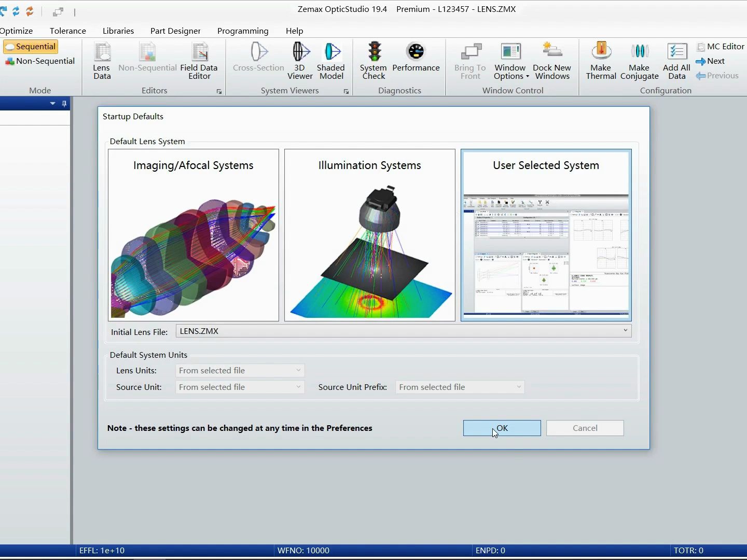Image resolution: width=747 pixels, height=560 pixels.
Task: Click TOTR value in status bar
Action: pyautogui.click(x=688, y=551)
